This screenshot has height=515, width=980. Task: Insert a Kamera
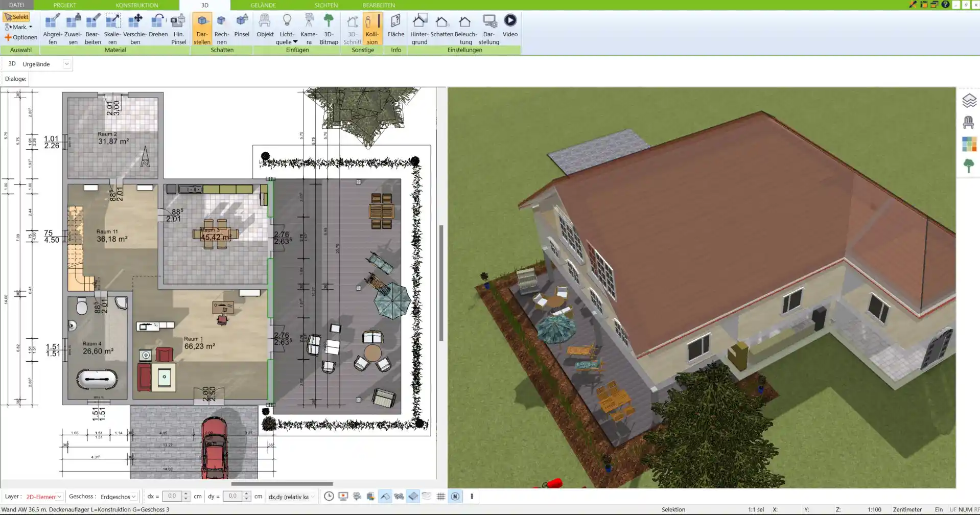click(x=309, y=29)
